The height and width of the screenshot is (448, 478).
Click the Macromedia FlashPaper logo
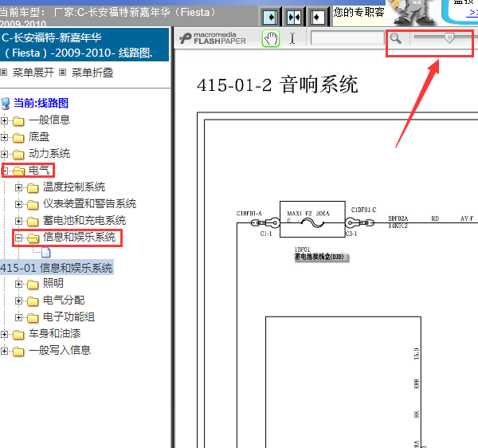(213, 38)
